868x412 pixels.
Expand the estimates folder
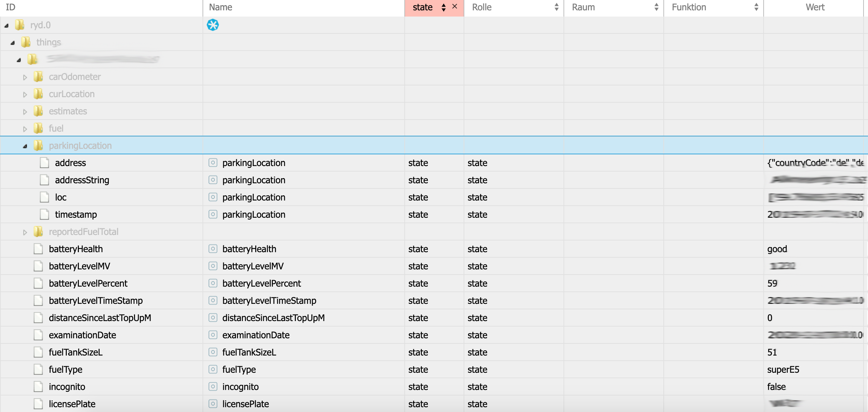click(25, 112)
